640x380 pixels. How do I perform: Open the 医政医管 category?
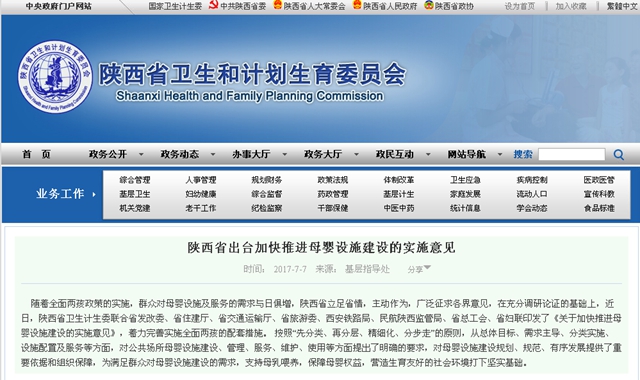point(599,180)
